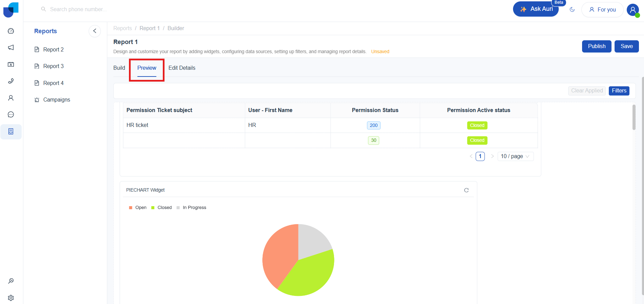This screenshot has height=304, width=644.
Task: Click the user profile avatar icon
Action: pos(633,10)
